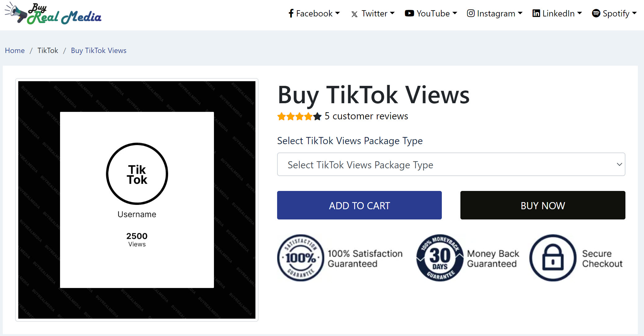Click the Spotify icon in navigation
The image size is (644, 336).
[596, 13]
